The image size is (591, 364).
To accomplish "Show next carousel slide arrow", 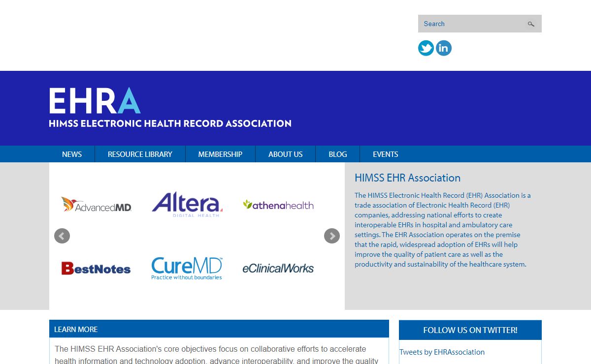I will 332,236.
